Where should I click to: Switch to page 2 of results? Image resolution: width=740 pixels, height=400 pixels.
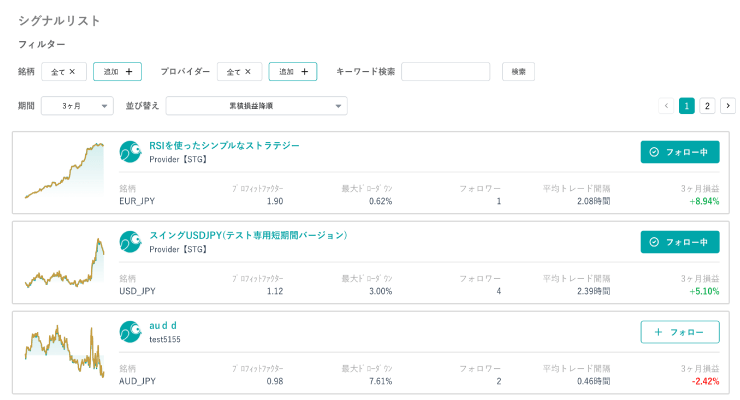[x=707, y=106]
